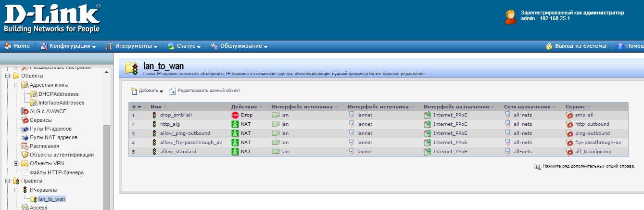Click the smb-all service icon
The image size is (644, 210).
coord(570,115)
